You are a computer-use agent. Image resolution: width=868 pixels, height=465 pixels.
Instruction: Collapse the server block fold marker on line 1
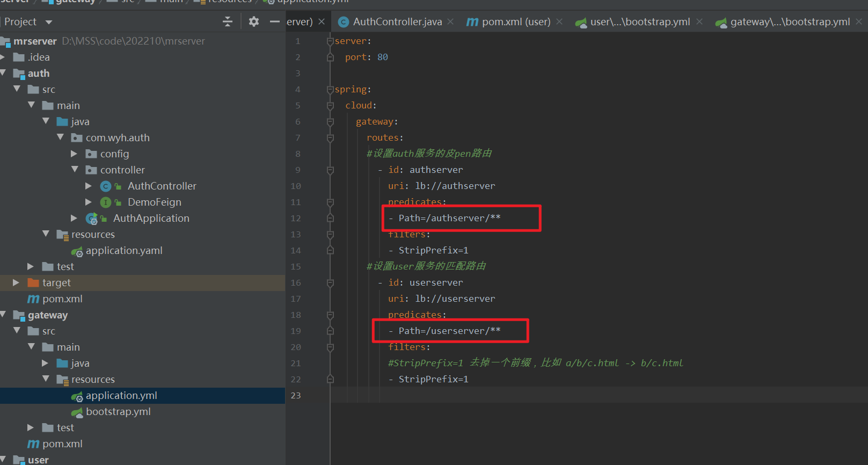point(330,41)
